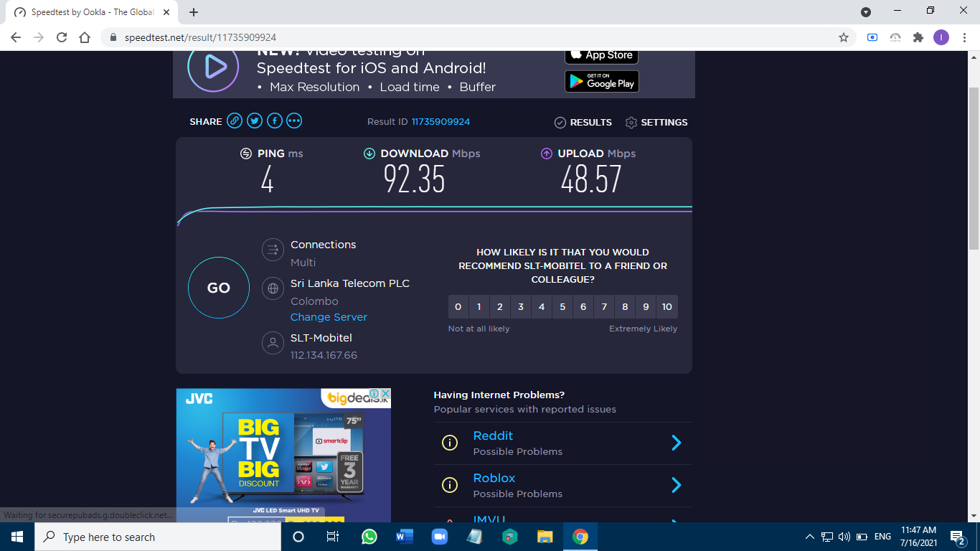
Task: Rate recommendation as 5
Action: (x=562, y=307)
